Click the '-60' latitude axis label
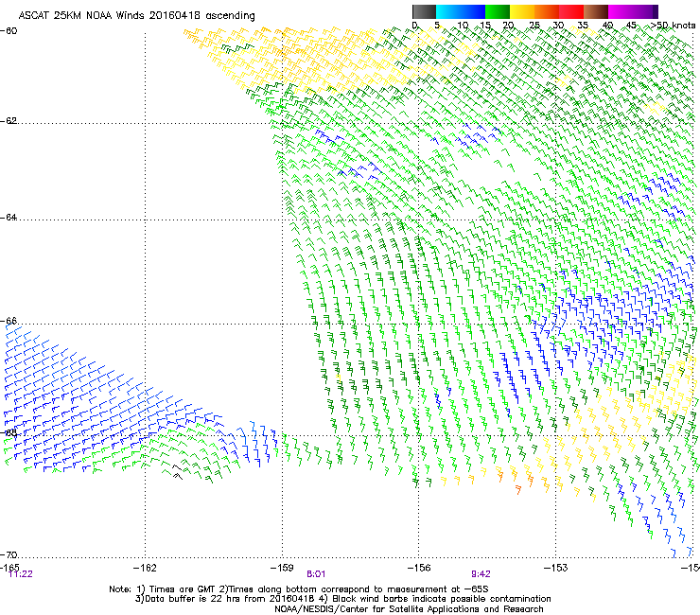700x615 pixels. coord(9,31)
